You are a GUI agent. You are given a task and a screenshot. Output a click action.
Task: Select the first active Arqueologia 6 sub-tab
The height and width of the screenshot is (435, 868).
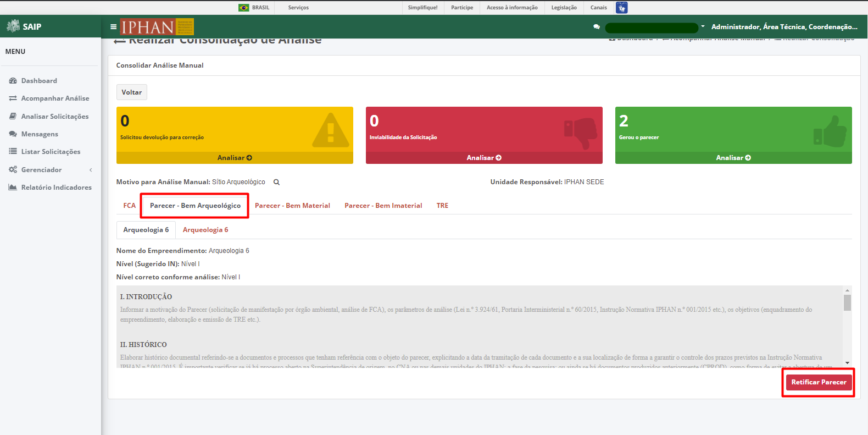(146, 230)
